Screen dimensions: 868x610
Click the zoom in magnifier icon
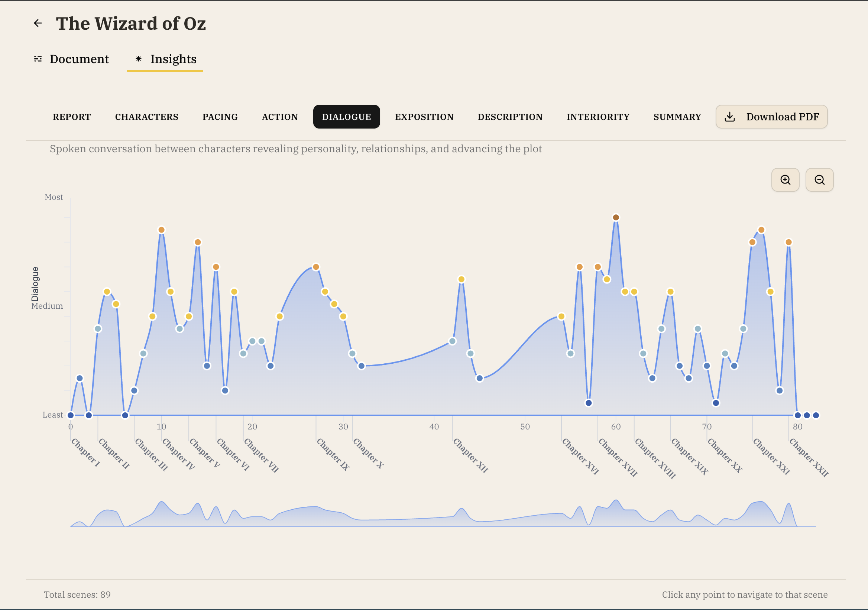coord(785,180)
